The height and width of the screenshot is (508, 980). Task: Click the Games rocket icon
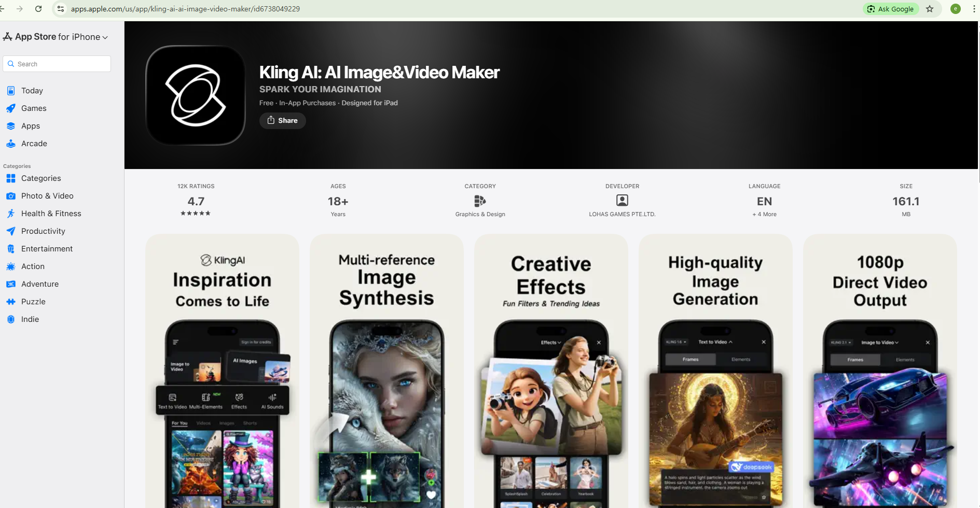[11, 108]
